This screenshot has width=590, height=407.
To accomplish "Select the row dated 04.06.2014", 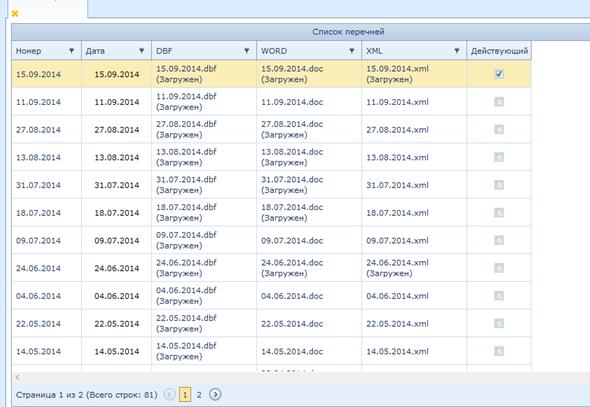I will click(x=271, y=296).
